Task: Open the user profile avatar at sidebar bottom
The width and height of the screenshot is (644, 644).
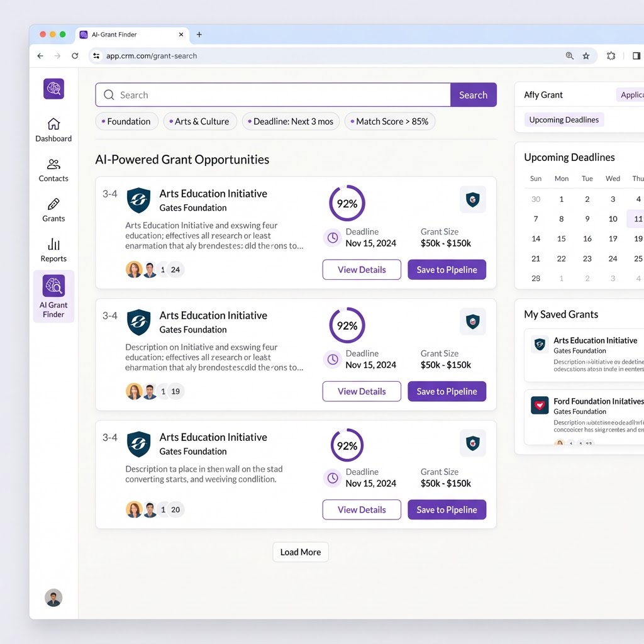Action: 53,597
